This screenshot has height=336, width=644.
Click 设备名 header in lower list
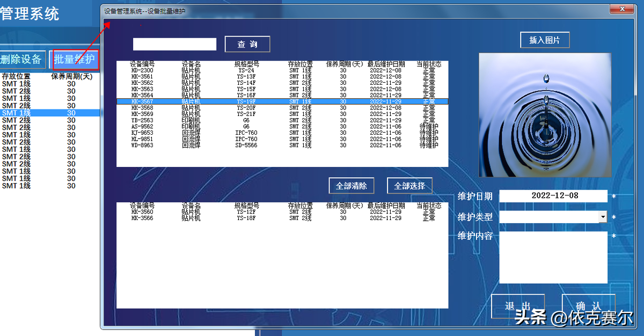pos(191,206)
